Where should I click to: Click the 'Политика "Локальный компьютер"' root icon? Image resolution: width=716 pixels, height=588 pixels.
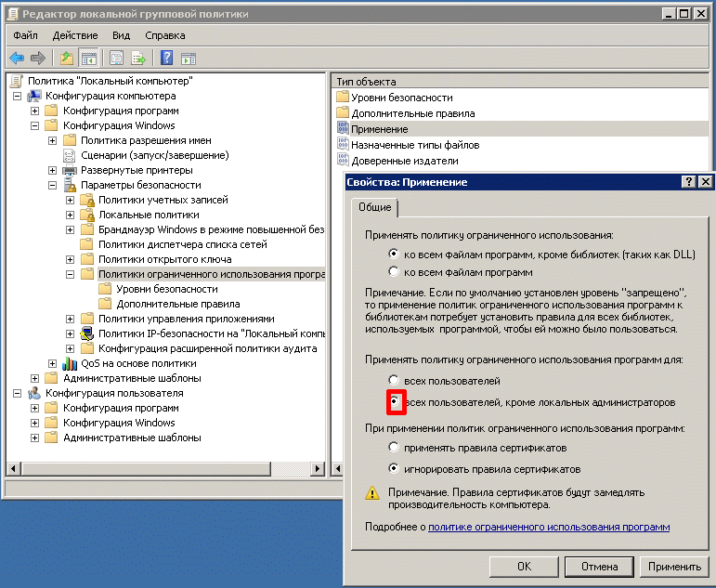(x=17, y=81)
